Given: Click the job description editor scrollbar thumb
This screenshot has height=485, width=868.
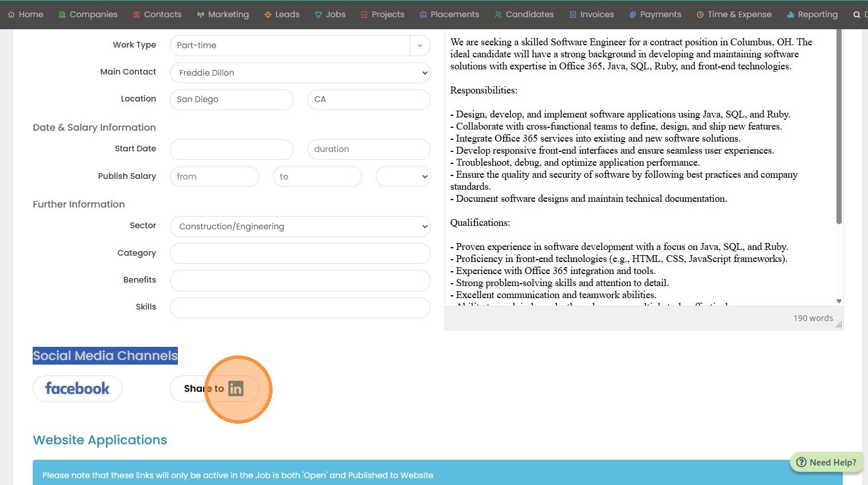Looking at the screenshot, I should tap(839, 126).
